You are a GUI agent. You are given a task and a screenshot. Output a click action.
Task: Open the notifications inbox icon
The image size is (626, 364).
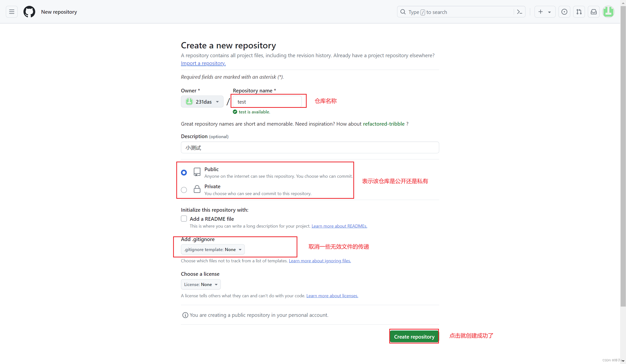tap(593, 12)
